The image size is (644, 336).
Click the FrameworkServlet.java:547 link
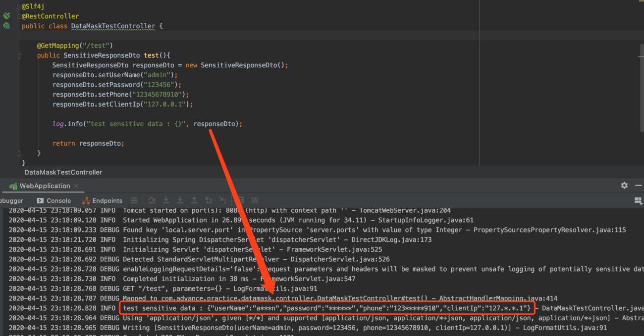(x=308, y=279)
